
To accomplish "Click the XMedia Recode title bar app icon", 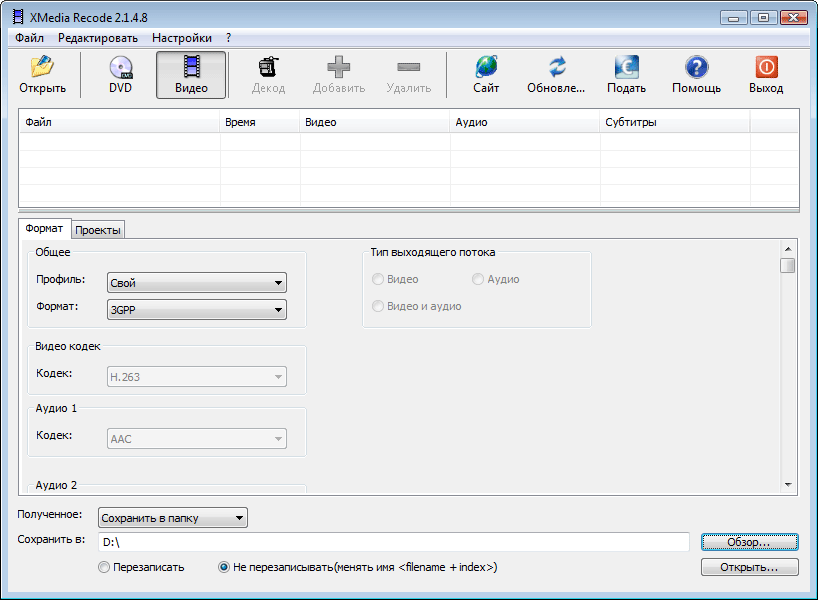I will [18, 17].
